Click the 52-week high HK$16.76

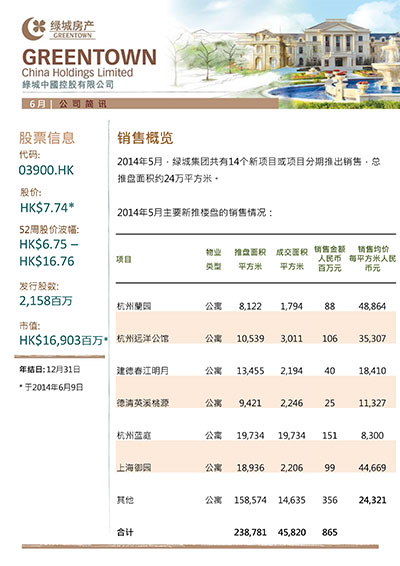pyautogui.click(x=47, y=261)
